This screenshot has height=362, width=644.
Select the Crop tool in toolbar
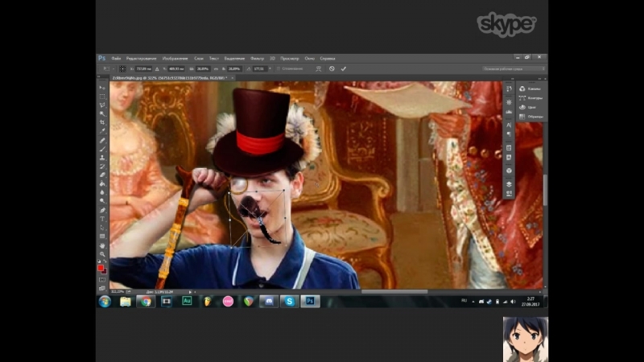(x=102, y=122)
